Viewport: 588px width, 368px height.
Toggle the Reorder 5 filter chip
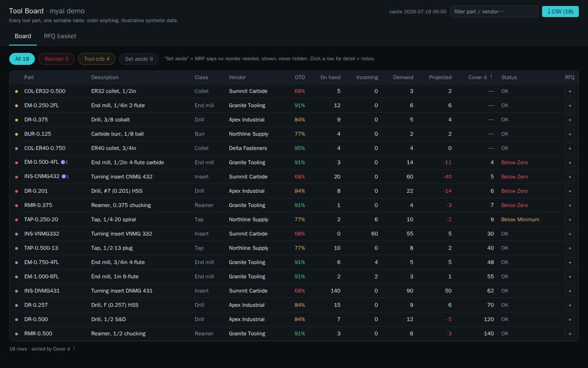(57, 59)
